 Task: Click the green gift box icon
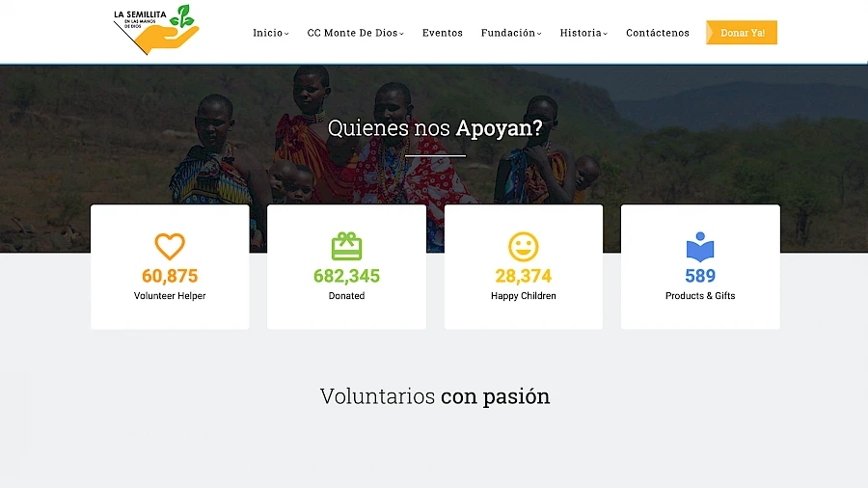coord(346,246)
